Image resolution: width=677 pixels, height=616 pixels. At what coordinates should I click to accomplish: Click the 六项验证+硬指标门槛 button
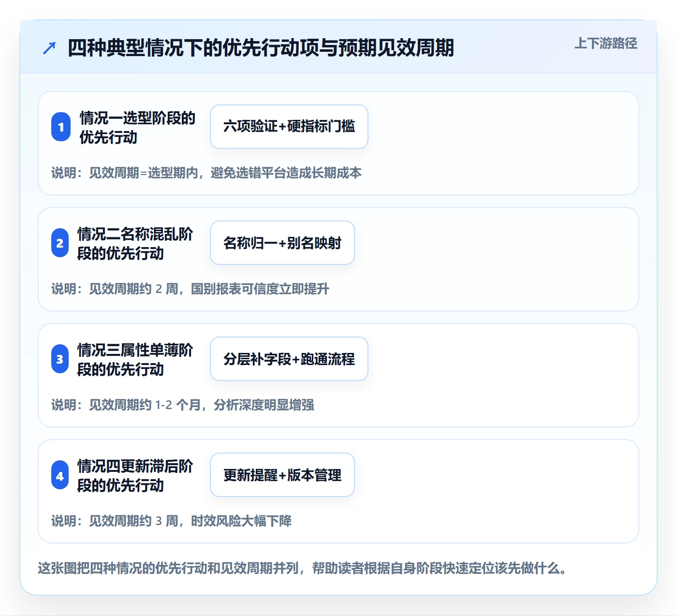pos(289,127)
